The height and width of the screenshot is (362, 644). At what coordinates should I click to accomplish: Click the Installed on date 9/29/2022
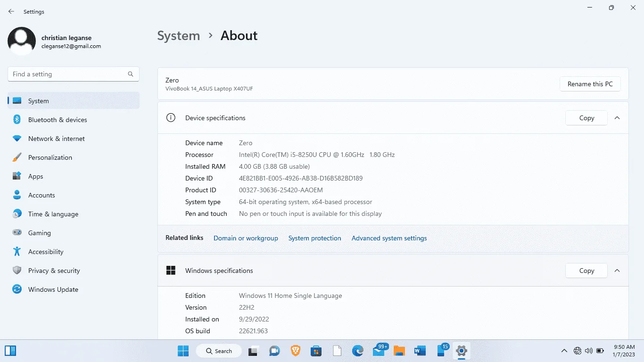coord(254,319)
